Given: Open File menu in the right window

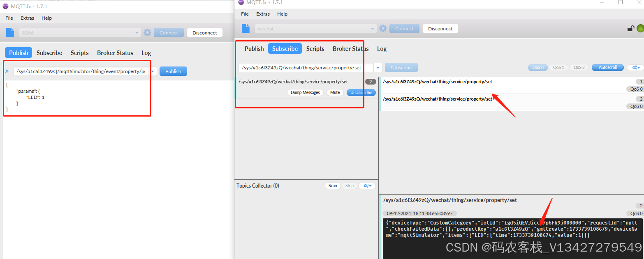Looking at the screenshot, I should click(245, 14).
